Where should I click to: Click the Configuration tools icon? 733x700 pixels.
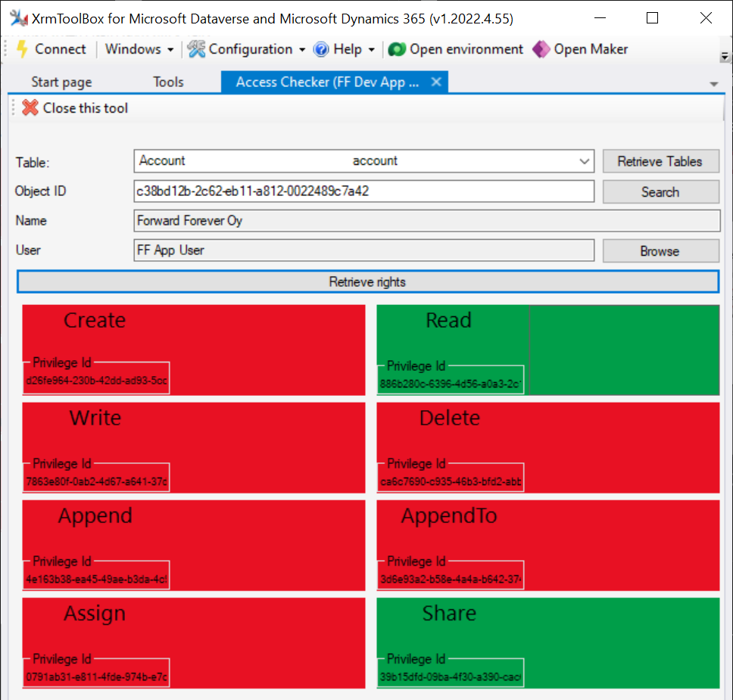196,49
